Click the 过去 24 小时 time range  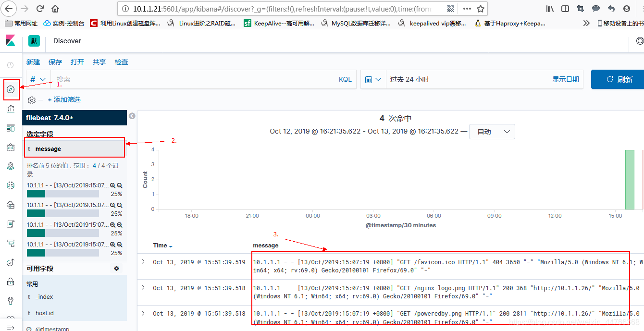pos(409,79)
